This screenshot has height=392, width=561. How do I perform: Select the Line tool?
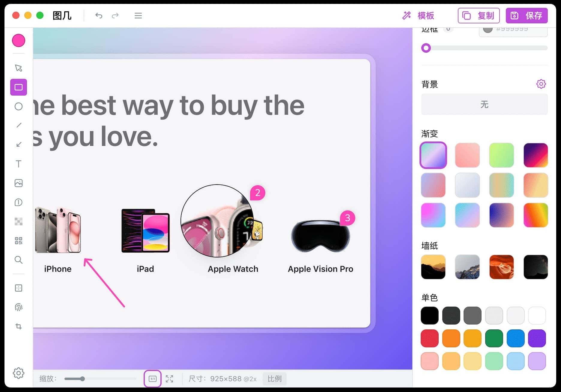tap(19, 125)
